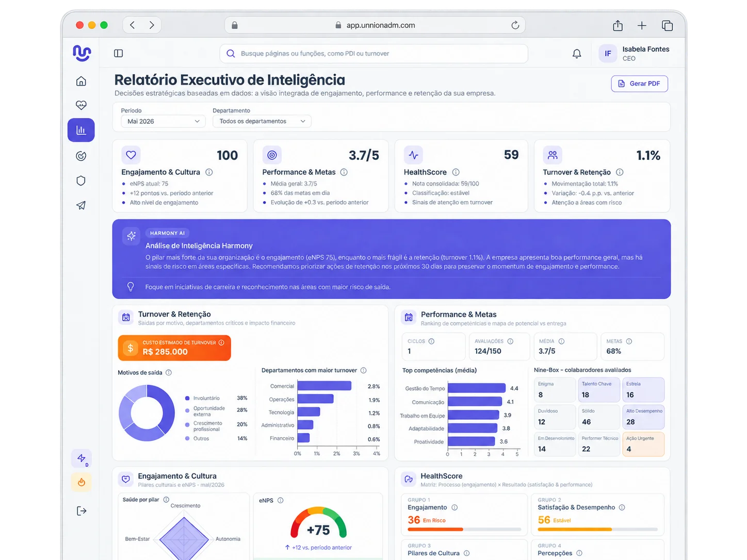
Task: Click the HARMONY AI badge
Action: click(x=167, y=233)
